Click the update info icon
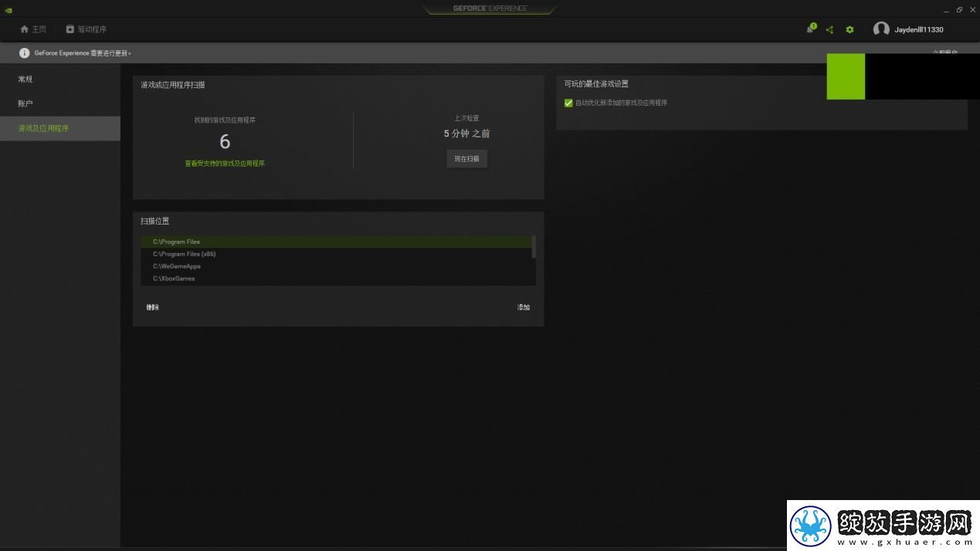980x551 pixels. point(24,53)
